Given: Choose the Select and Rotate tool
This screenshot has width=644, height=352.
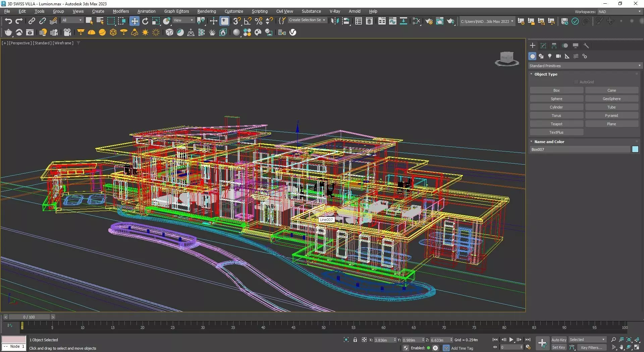Looking at the screenshot, I should pyautogui.click(x=145, y=21).
